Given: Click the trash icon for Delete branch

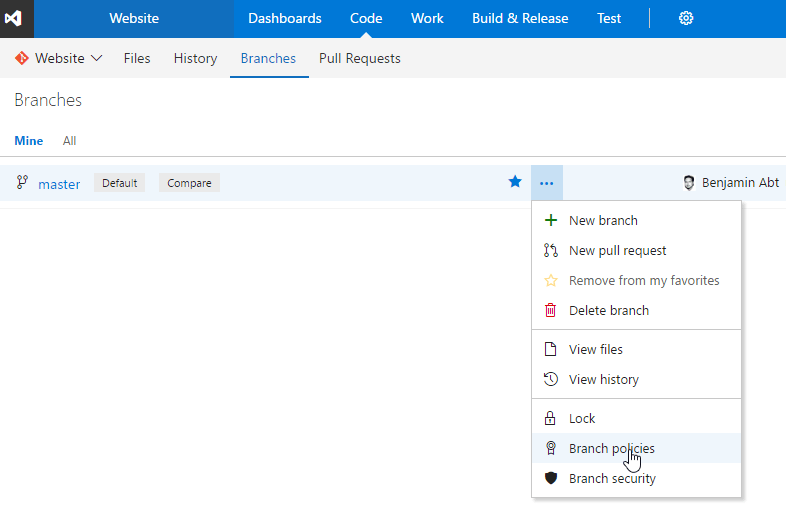Looking at the screenshot, I should coord(550,310).
